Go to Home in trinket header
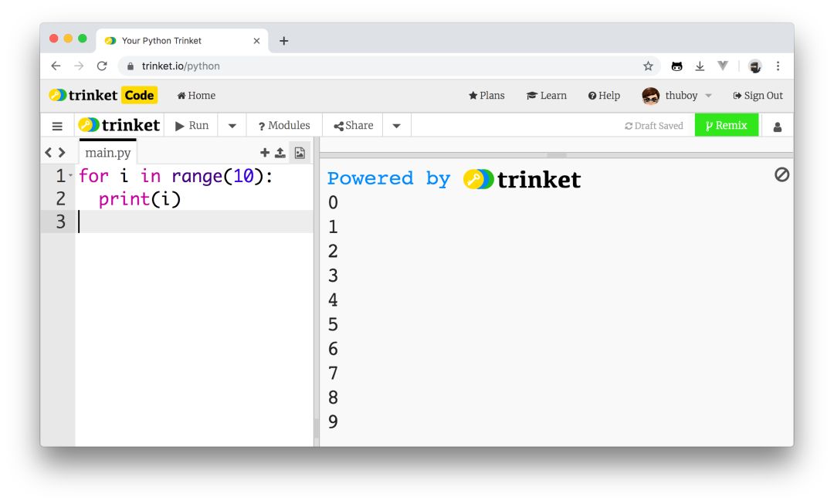Viewport: 834px width, 504px height. click(196, 96)
